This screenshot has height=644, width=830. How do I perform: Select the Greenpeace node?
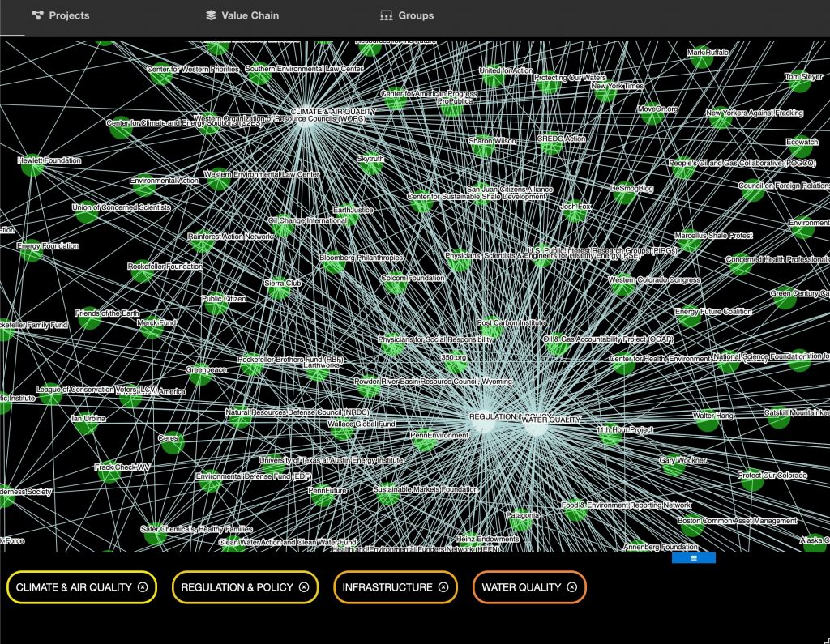(200, 375)
